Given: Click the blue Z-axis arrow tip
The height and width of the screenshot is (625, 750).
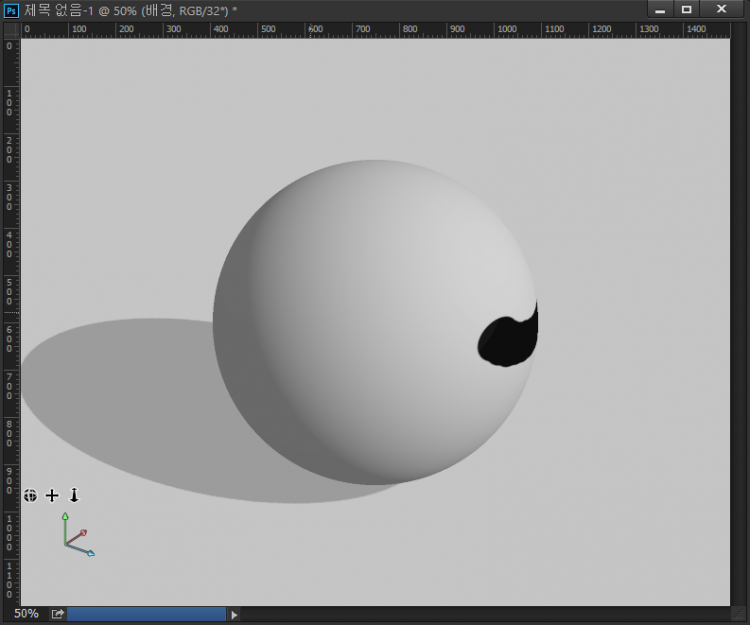Looking at the screenshot, I should (91, 553).
